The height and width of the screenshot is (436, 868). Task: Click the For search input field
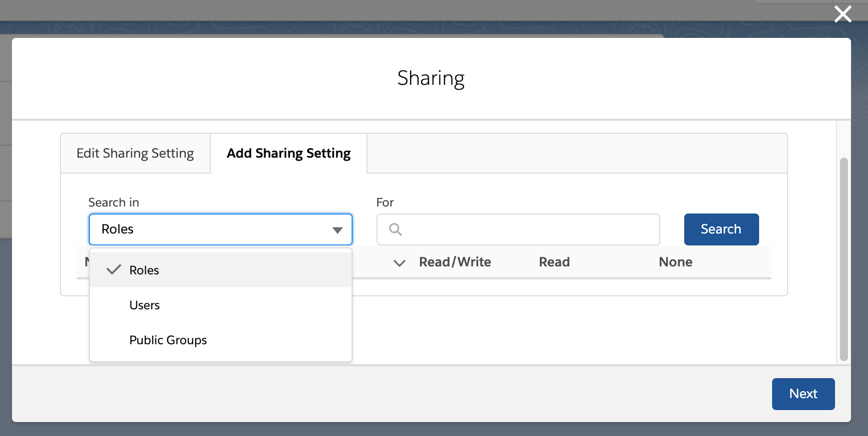click(x=518, y=229)
